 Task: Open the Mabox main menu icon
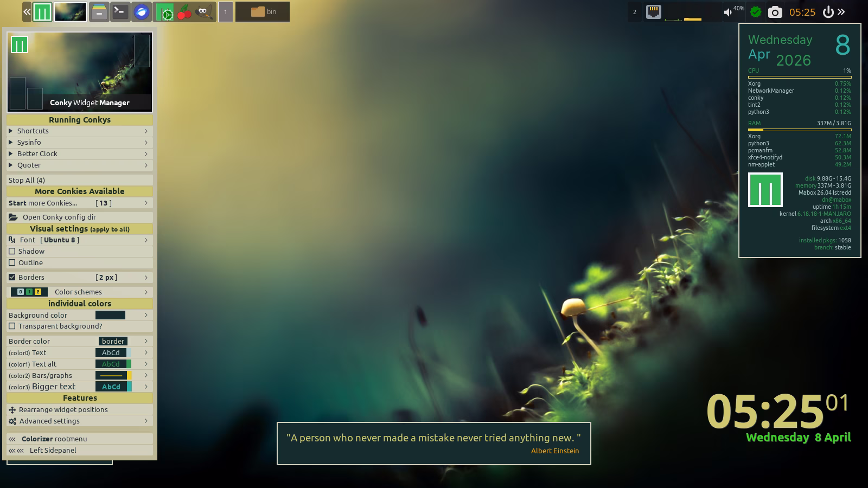click(x=42, y=12)
